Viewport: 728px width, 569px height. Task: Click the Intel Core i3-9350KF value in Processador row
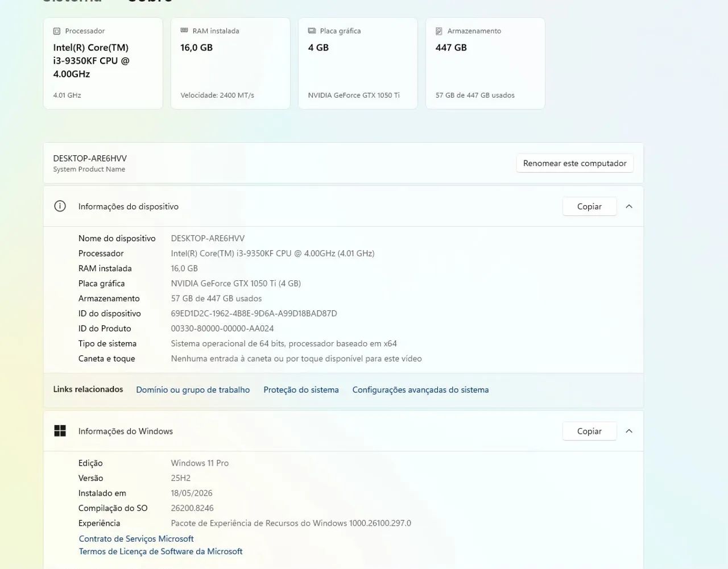tap(272, 254)
